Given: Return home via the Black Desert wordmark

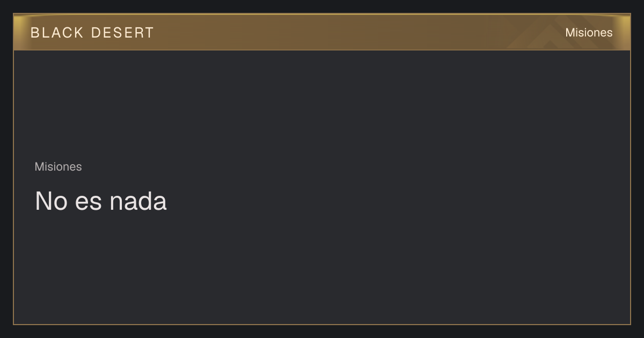Looking at the screenshot, I should (x=92, y=33).
